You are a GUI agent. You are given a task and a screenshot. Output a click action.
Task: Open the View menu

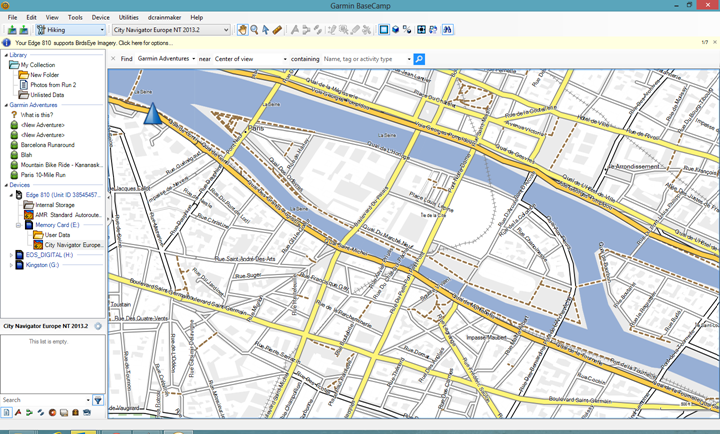pyautogui.click(x=52, y=17)
